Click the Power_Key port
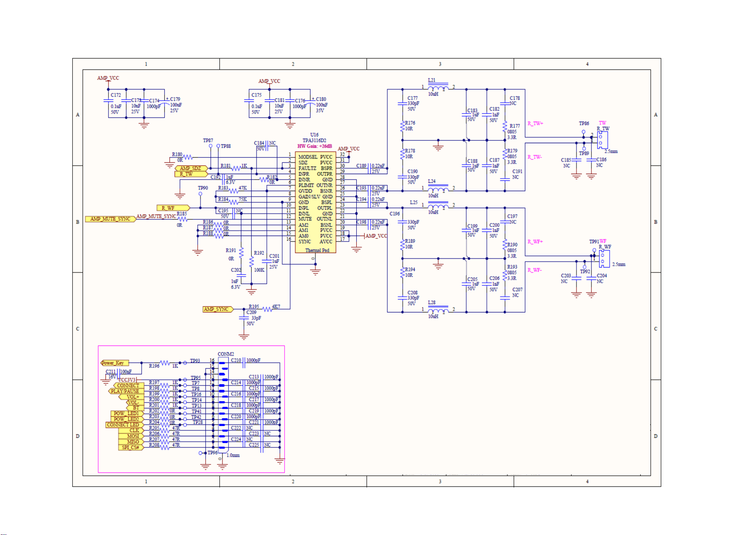 pos(114,363)
